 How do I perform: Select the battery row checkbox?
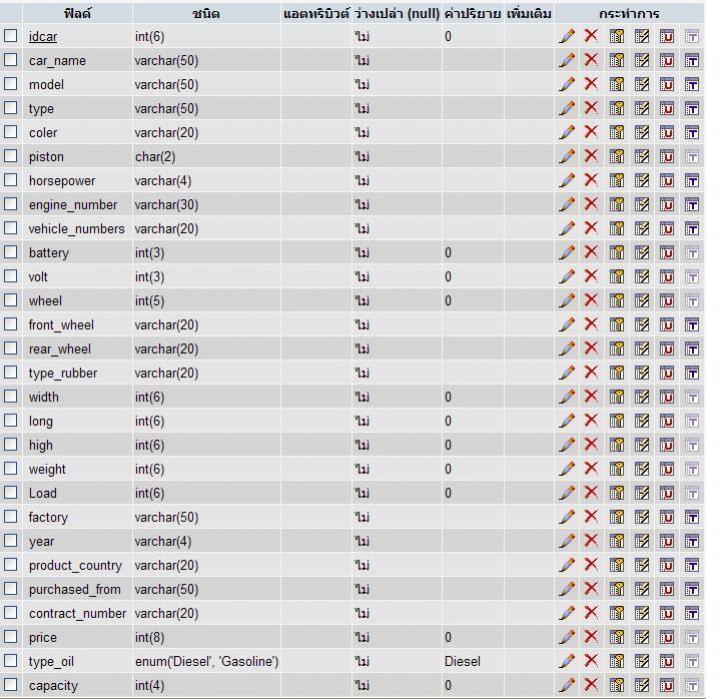[11, 252]
